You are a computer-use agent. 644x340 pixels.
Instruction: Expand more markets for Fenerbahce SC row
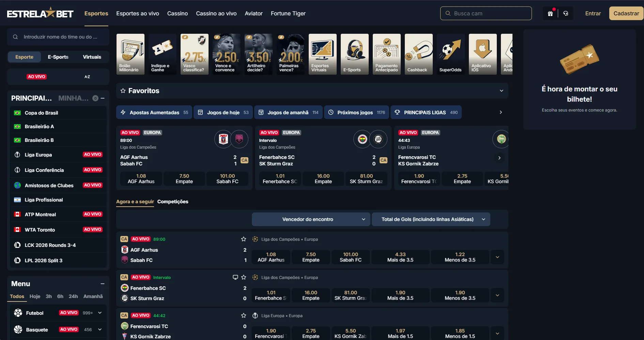(497, 295)
